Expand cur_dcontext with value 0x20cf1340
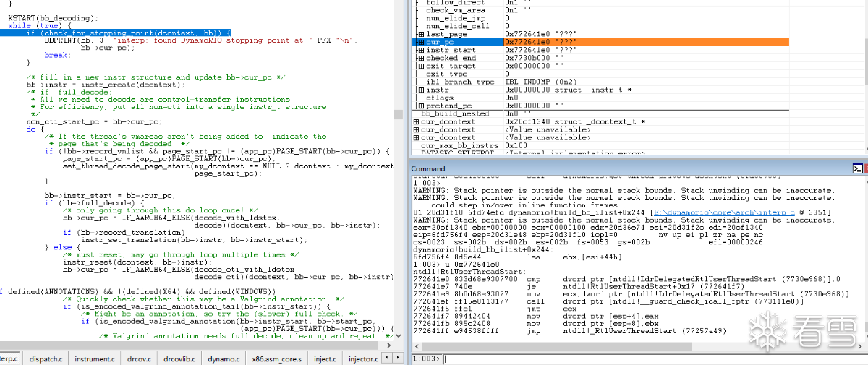 coord(416,121)
